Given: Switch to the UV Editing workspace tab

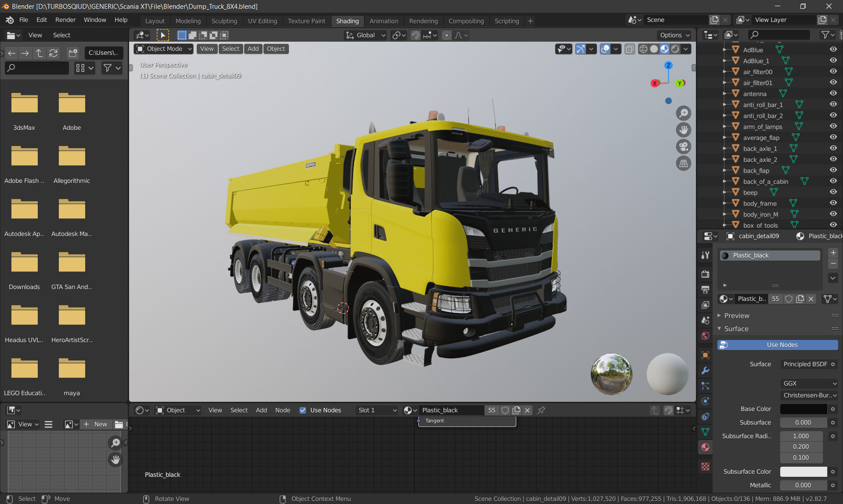Looking at the screenshot, I should (263, 21).
